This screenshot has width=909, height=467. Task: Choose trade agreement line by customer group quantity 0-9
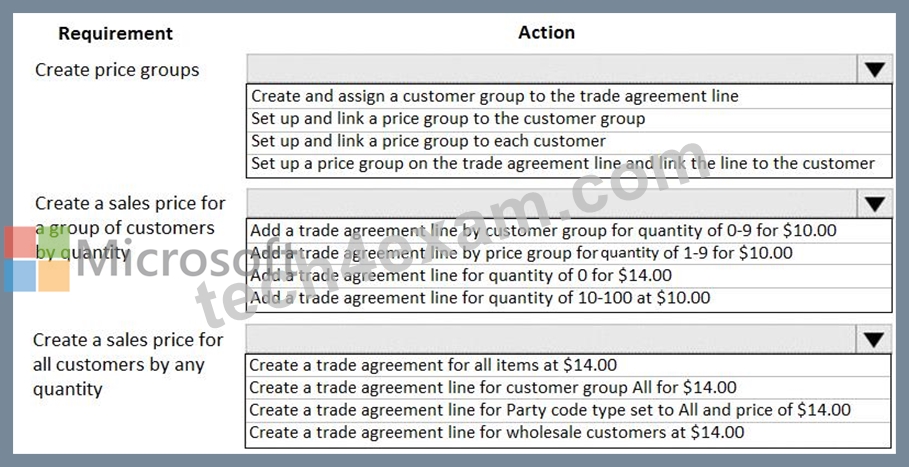[x=569, y=231]
